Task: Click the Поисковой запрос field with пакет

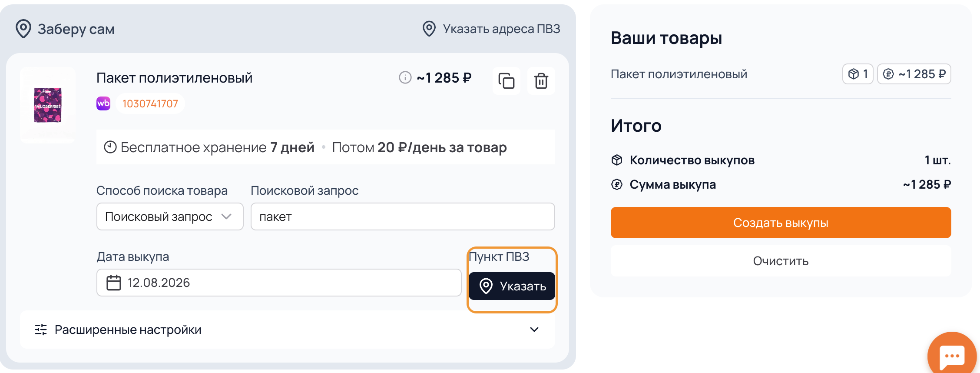Action: pyautogui.click(x=403, y=216)
